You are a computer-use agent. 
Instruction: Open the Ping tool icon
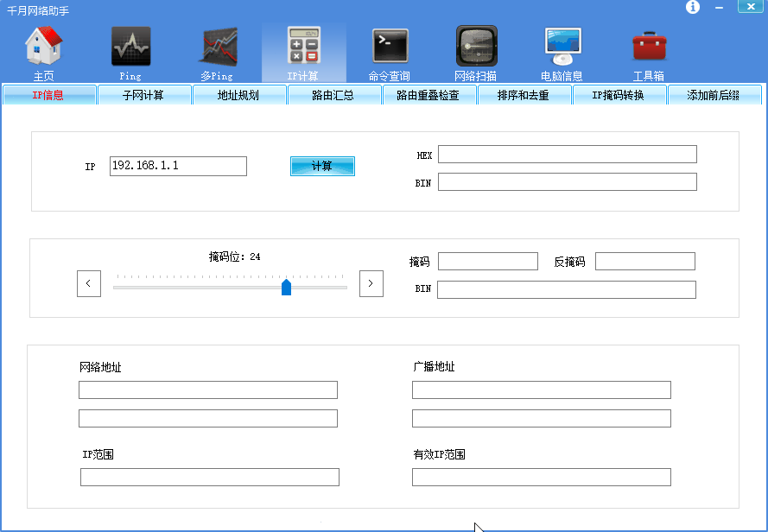(x=130, y=48)
